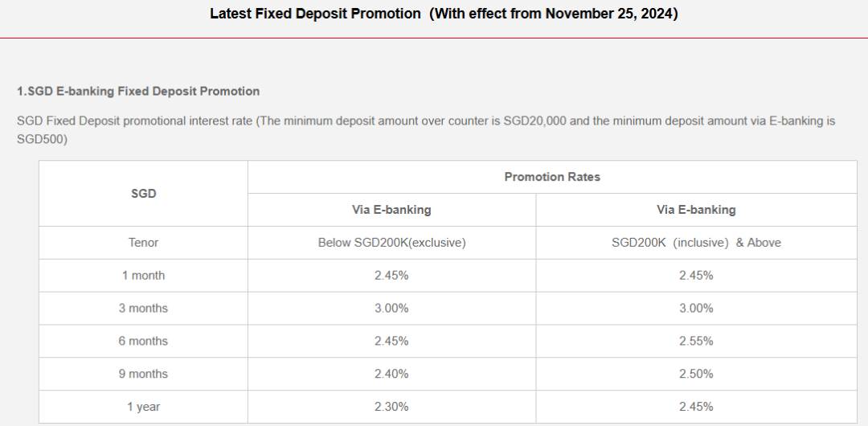Viewport: 868px width, 426px height.
Task: Click the SGD column header cell
Action: pyautogui.click(x=143, y=194)
